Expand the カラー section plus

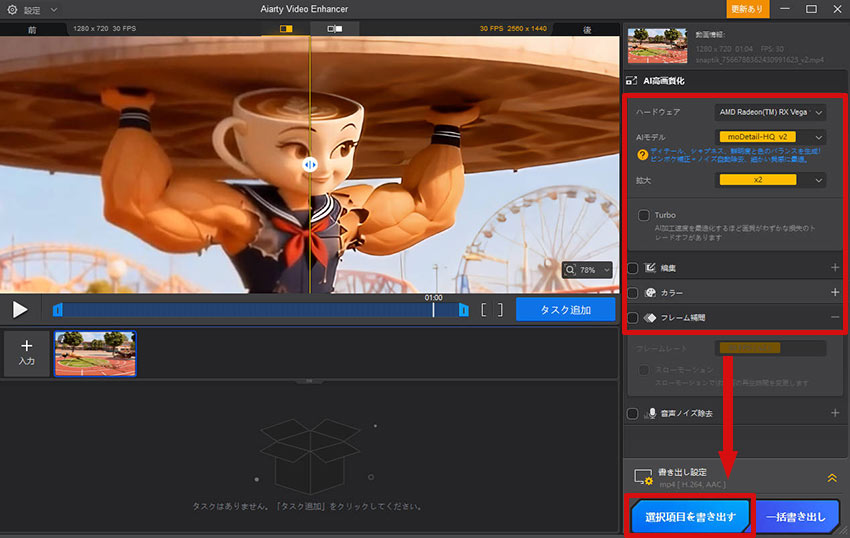[x=835, y=292]
